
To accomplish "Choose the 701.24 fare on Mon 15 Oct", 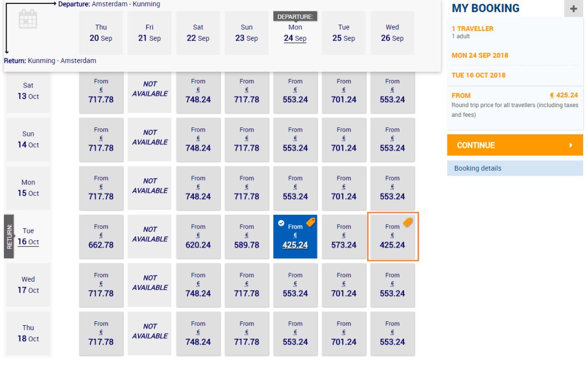I will pos(344,188).
